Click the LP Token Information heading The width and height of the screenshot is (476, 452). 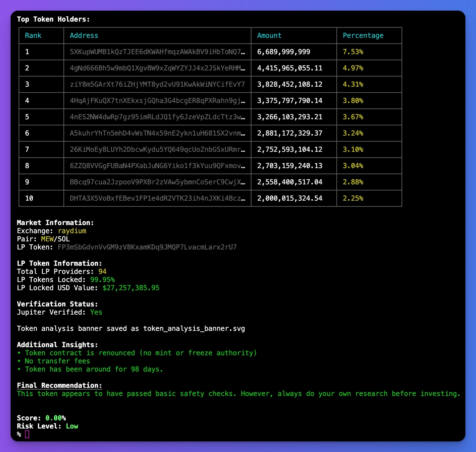click(x=59, y=264)
